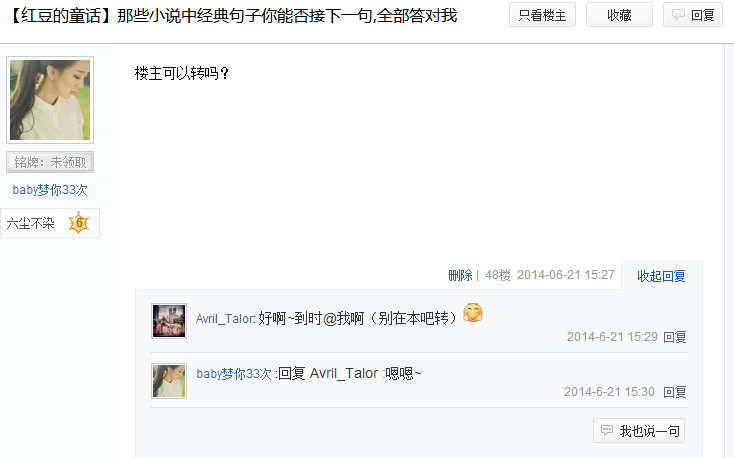Viewport: 734px width, 458px height.
Task: Open baby梦你33次 profile link under the avatar
Action: point(50,190)
